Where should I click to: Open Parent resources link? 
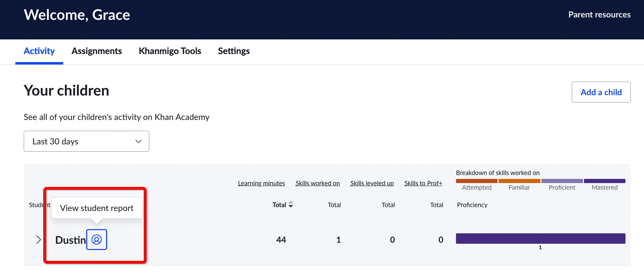[x=599, y=15]
